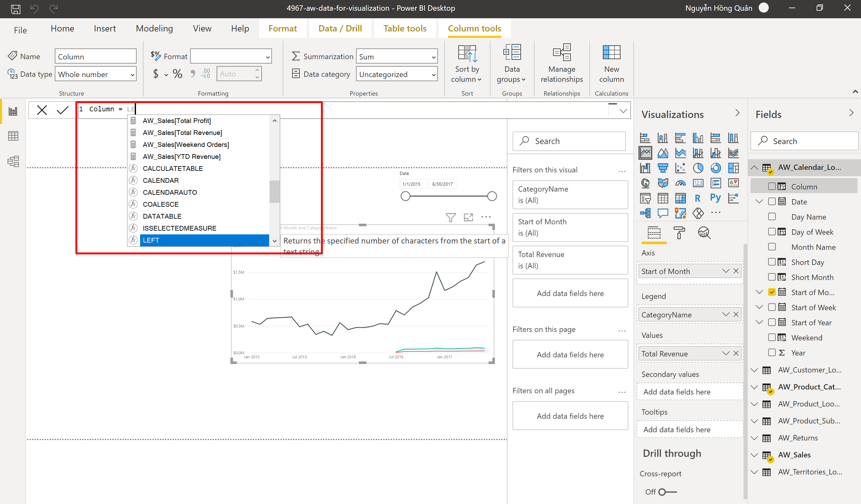861x504 pixels.
Task: Save the file with the Save icon
Action: (15, 8)
